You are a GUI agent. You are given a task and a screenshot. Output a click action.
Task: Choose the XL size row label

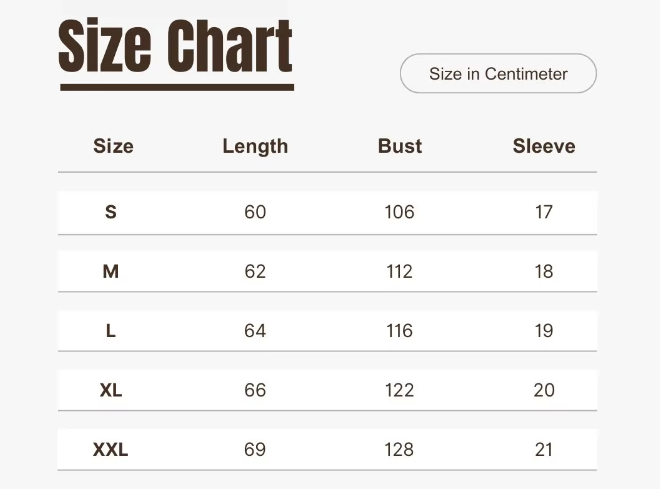pyautogui.click(x=111, y=390)
